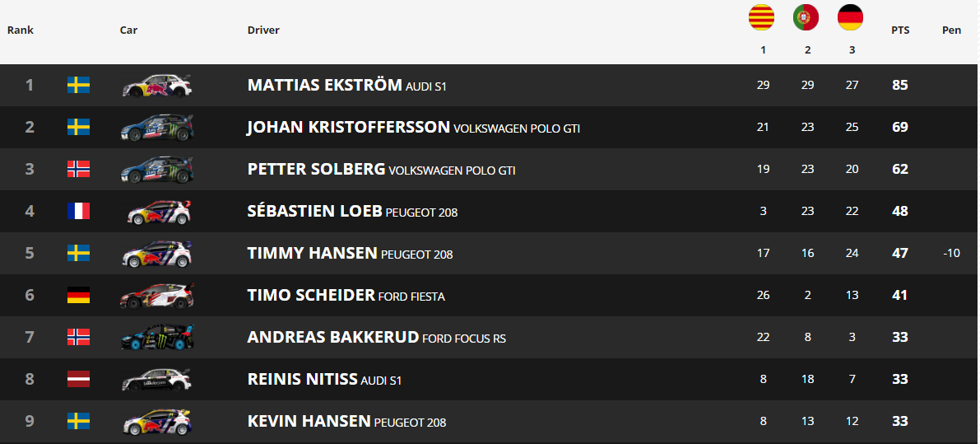This screenshot has height=444, width=980.
Task: Click Timmy Hansen's -10 penalty value
Action: coord(951,253)
